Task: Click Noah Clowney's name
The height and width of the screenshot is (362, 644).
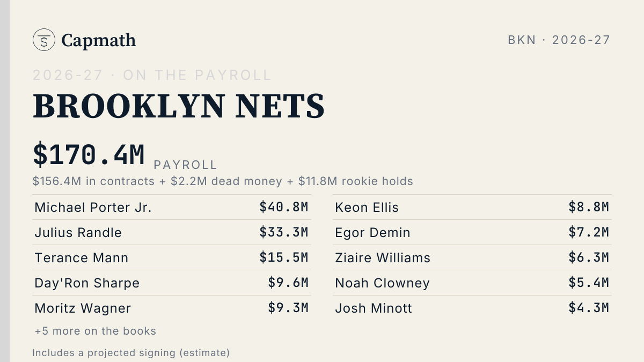Action: (x=383, y=283)
